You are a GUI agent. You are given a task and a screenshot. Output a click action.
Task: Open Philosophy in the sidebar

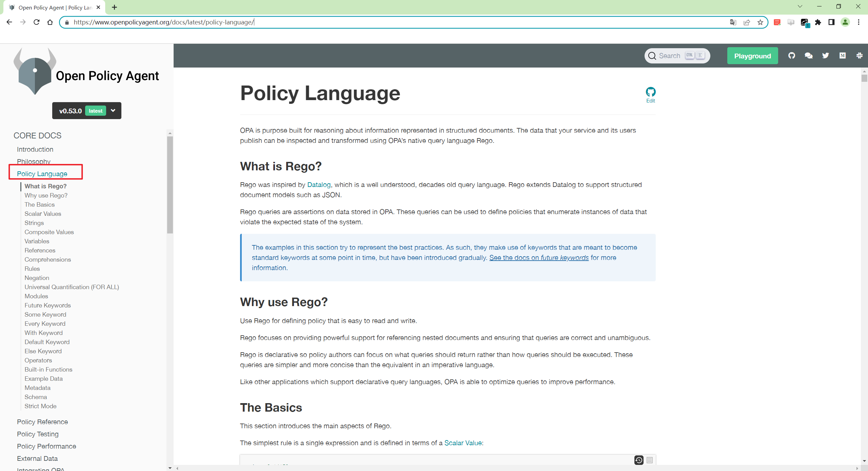pyautogui.click(x=34, y=161)
